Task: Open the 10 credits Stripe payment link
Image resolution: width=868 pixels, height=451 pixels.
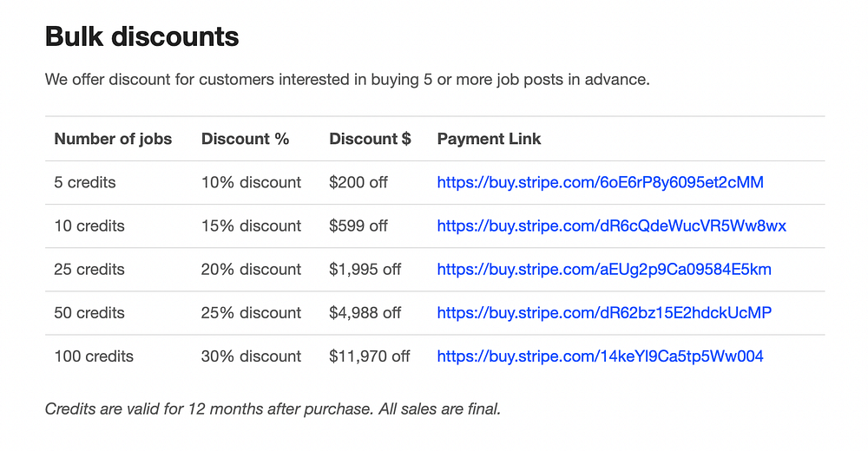Action: 611,225
